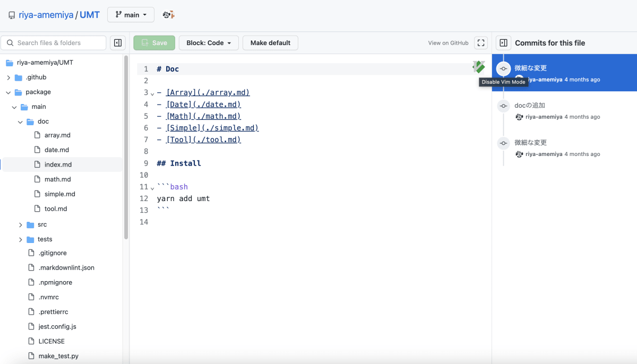Click the file icon of tool.md
This screenshot has width=637, height=364.
point(37,209)
